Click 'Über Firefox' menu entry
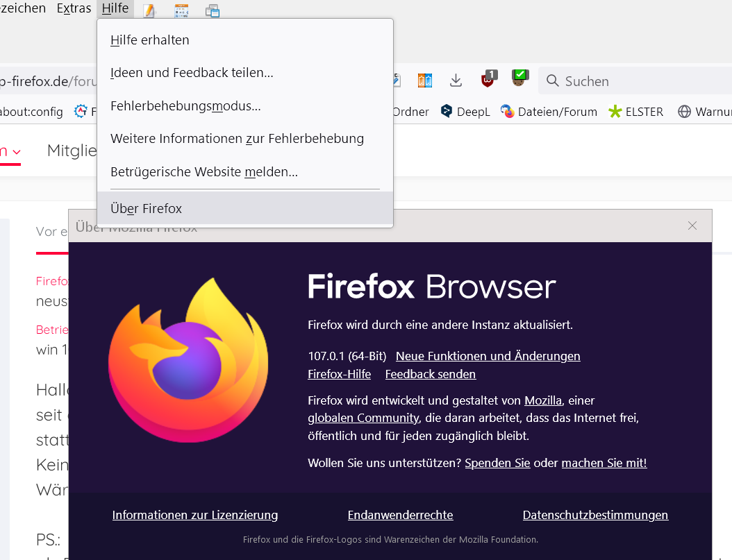732x560 pixels. tap(245, 208)
